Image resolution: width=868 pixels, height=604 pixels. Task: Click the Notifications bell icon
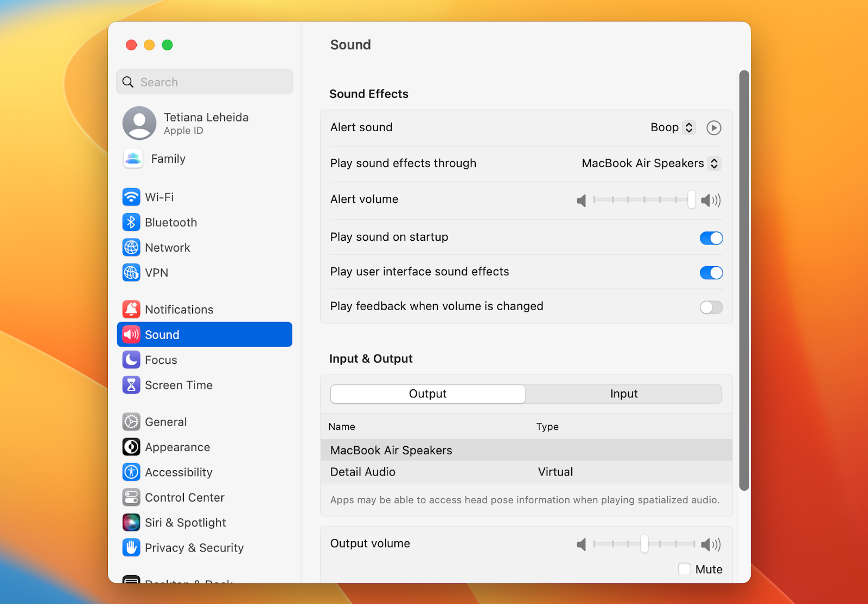(131, 309)
